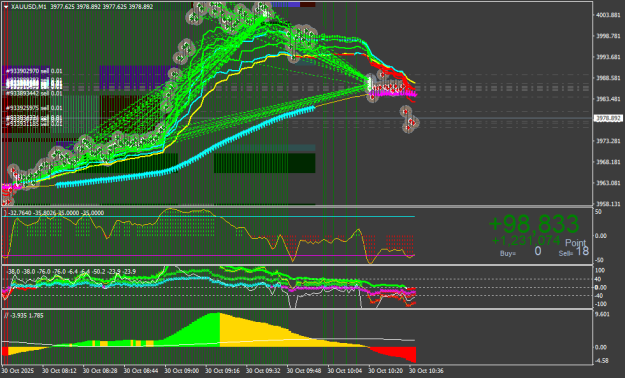625x378 pixels.
Task: Click price scale value 3963.081
Action: coord(608,183)
